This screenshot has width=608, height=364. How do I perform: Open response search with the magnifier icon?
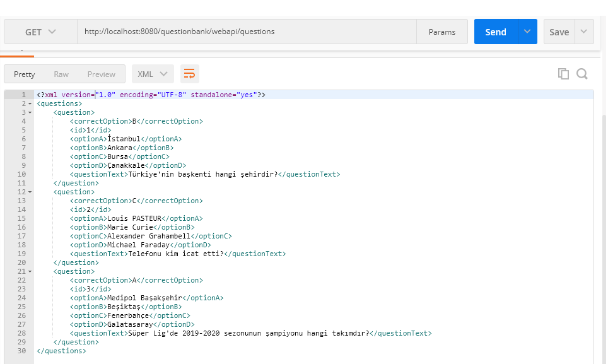point(581,73)
